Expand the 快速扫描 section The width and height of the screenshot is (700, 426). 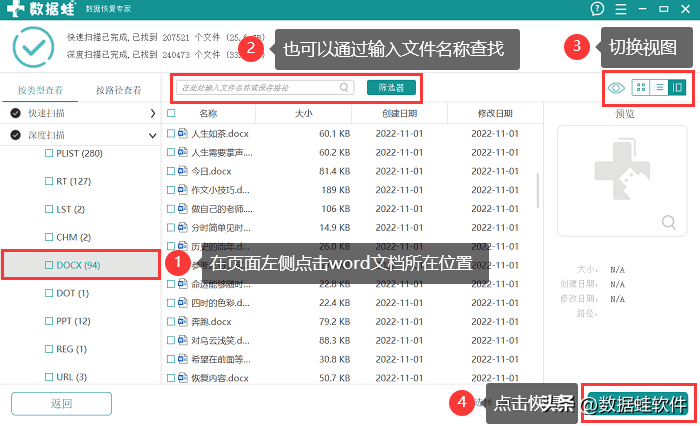(x=153, y=113)
